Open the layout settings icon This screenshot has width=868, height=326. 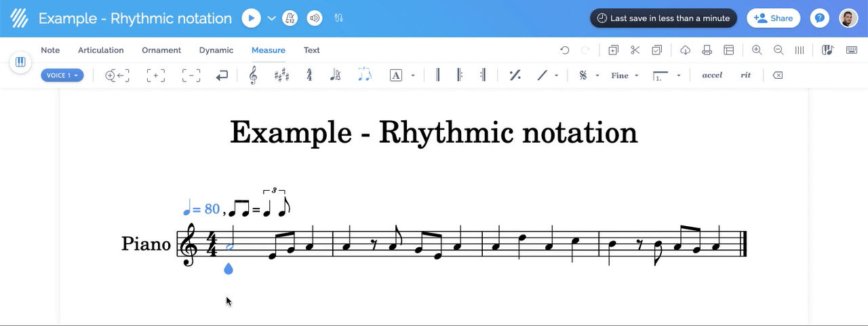click(x=729, y=50)
